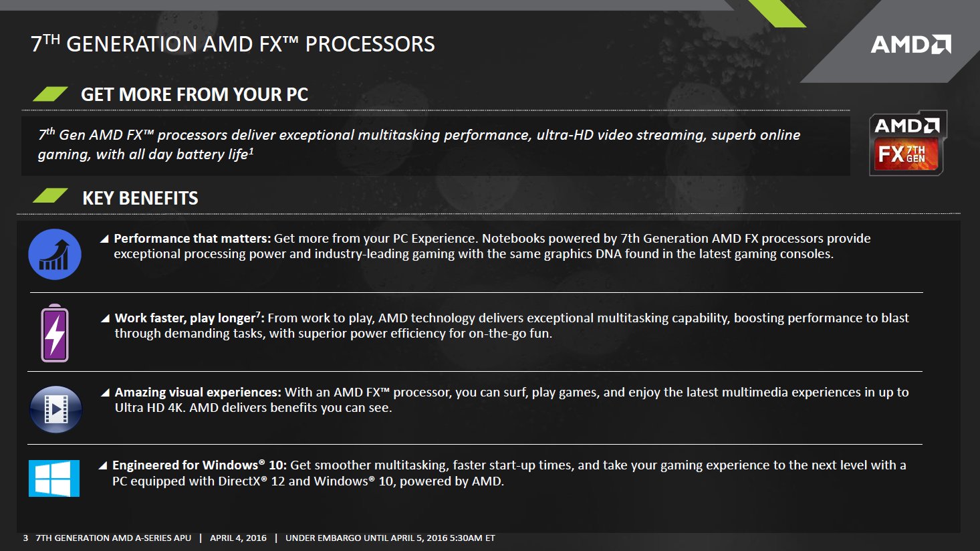Click the 7th Generation AMD FX Processors title

coord(233,43)
